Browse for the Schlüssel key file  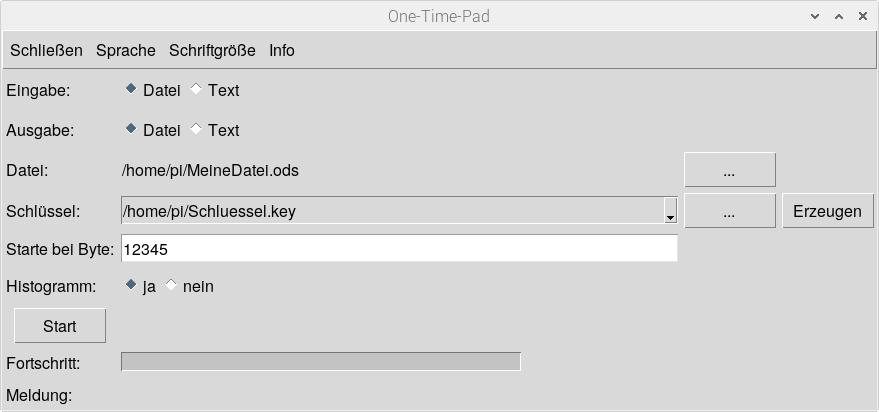(729, 211)
